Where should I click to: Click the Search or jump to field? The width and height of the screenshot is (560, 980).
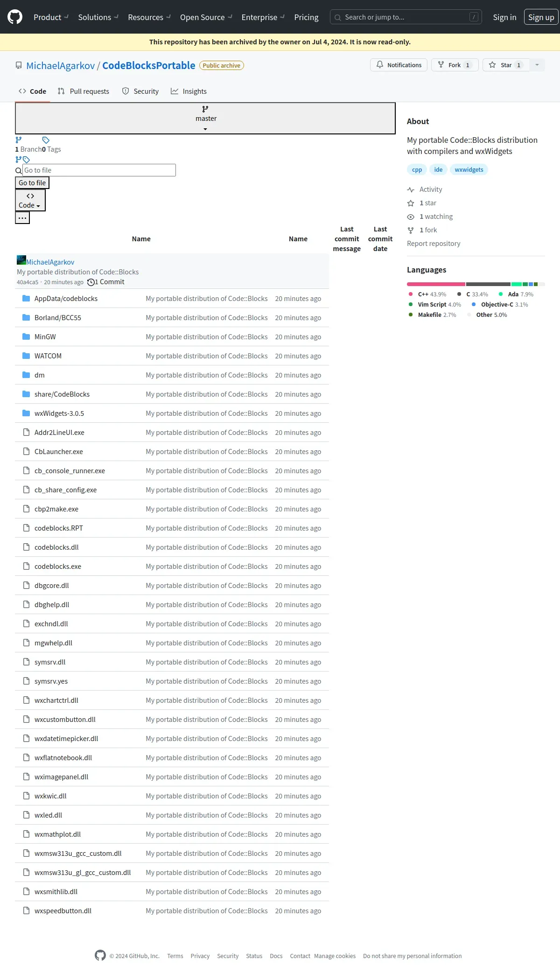click(406, 17)
